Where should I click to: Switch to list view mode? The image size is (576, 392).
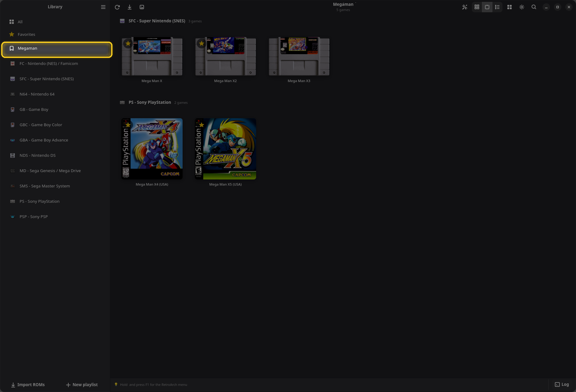click(497, 7)
